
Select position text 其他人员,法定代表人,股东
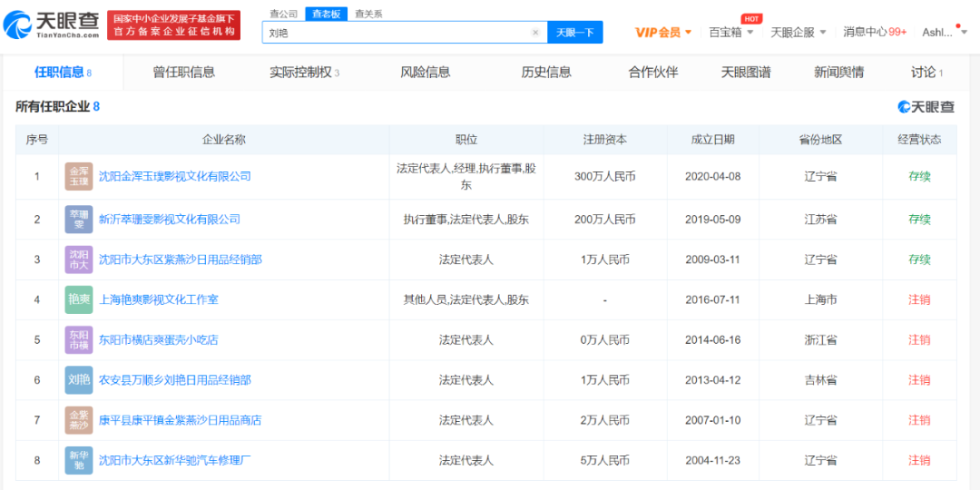(x=466, y=300)
